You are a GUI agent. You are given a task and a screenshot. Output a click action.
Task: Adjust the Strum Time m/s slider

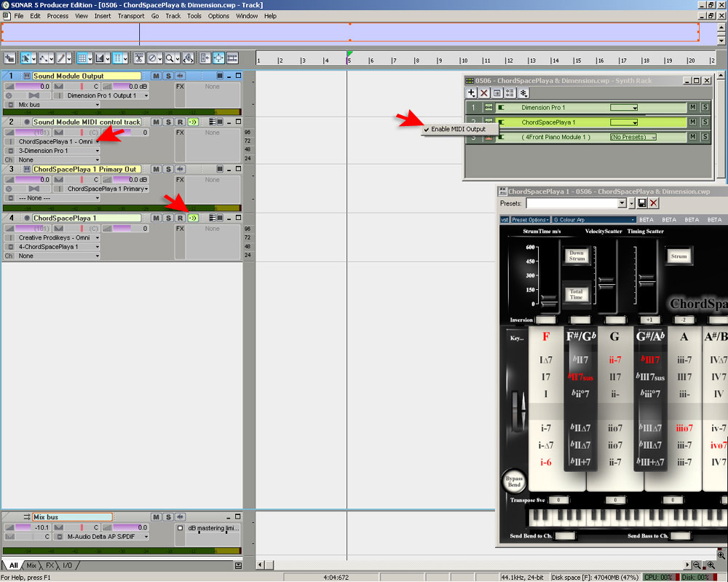(x=549, y=302)
